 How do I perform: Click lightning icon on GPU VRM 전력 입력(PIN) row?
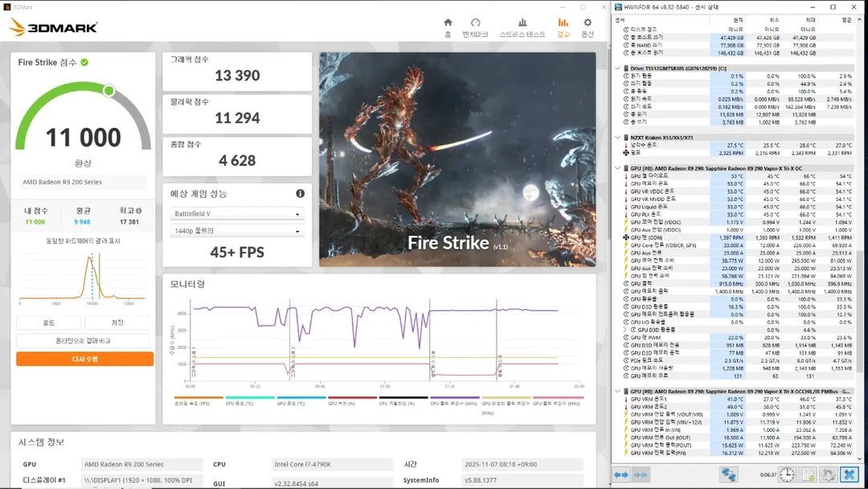coord(625,453)
